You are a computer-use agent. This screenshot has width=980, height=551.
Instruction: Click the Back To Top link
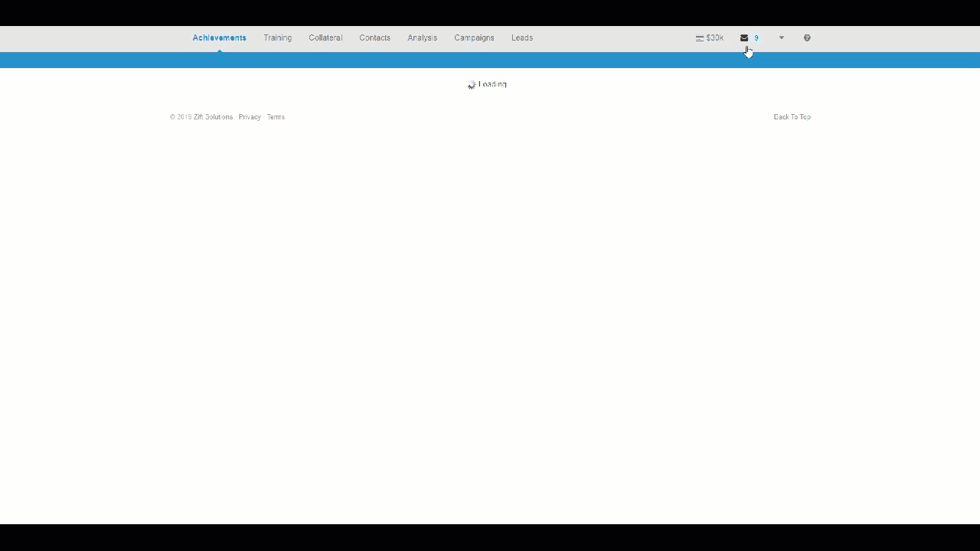(792, 117)
